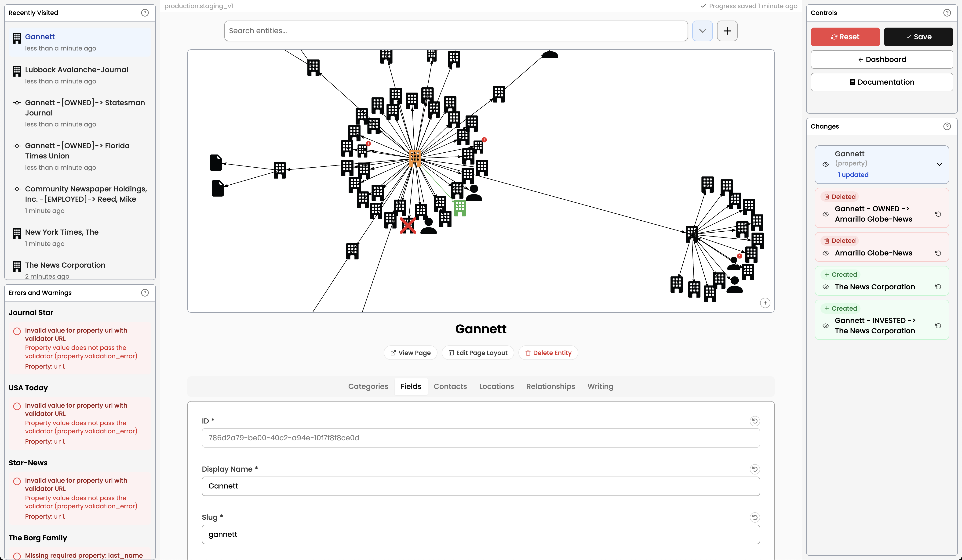Viewport: 962px width, 560px height.
Task: Open the search filter dropdown arrow
Action: pos(702,31)
